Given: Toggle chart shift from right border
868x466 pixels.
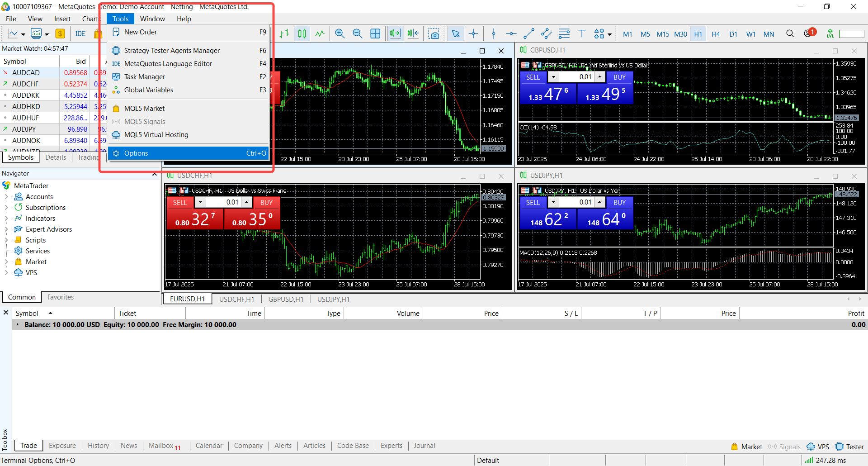Looking at the screenshot, I should point(413,34).
